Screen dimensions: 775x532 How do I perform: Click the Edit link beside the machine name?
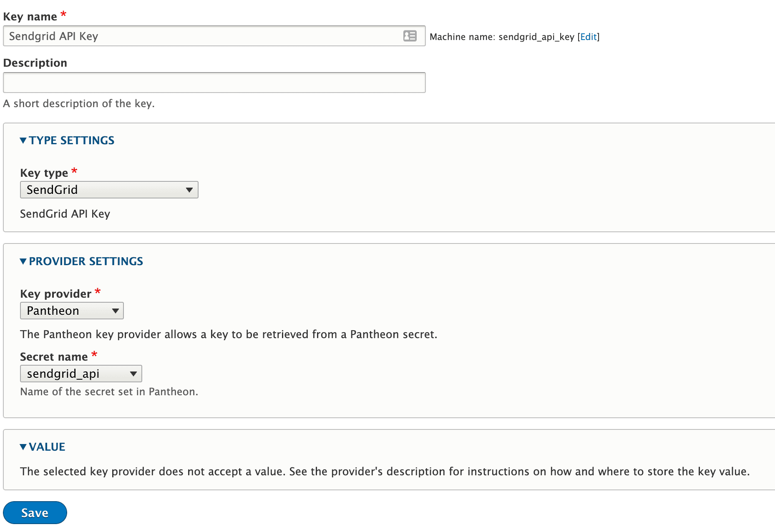pos(588,37)
